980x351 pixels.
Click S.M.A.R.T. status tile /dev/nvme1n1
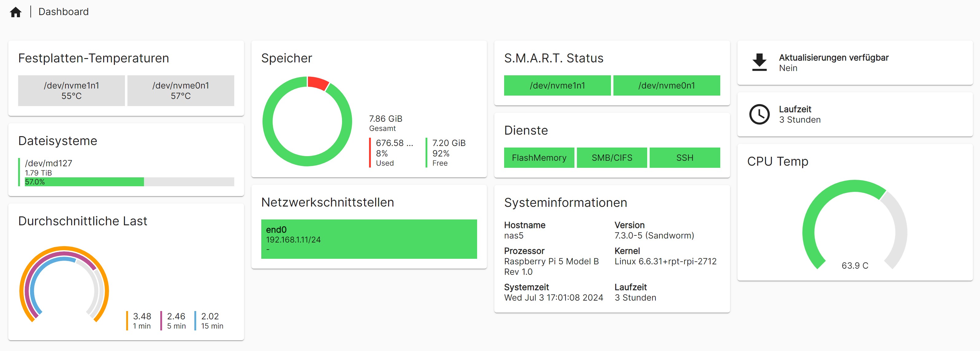tap(557, 85)
